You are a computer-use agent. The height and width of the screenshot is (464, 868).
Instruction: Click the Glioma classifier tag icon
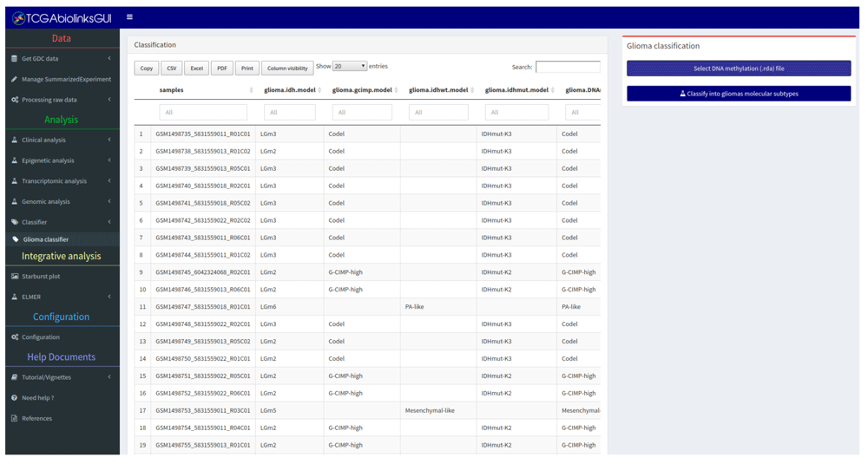pos(16,239)
